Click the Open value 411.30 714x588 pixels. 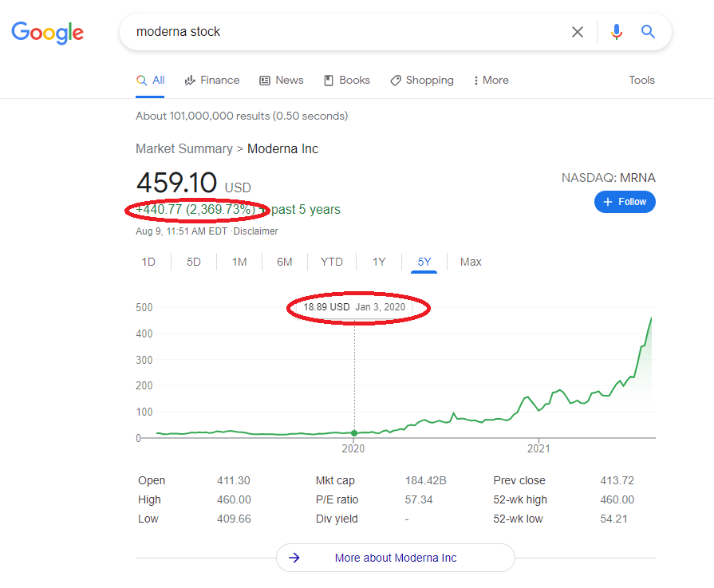[234, 480]
